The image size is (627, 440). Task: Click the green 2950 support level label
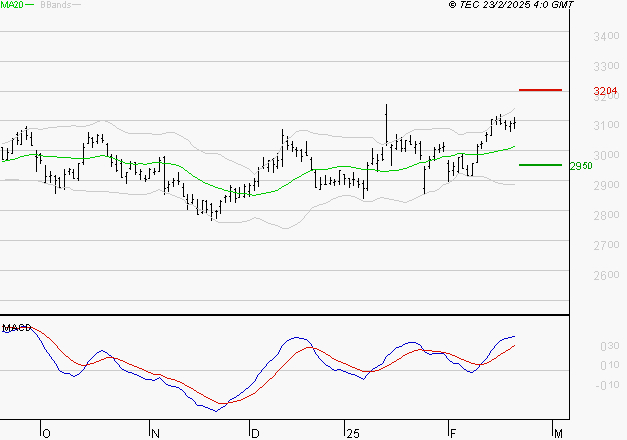coord(581,166)
